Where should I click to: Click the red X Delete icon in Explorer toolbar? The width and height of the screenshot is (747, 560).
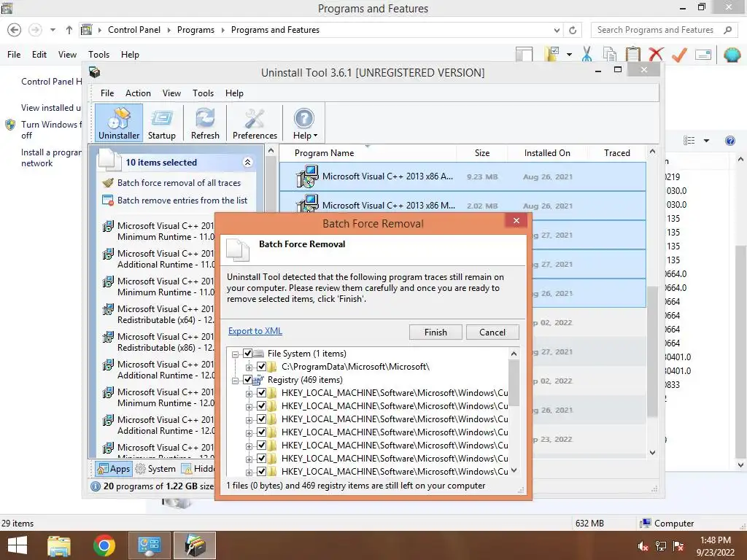(656, 54)
